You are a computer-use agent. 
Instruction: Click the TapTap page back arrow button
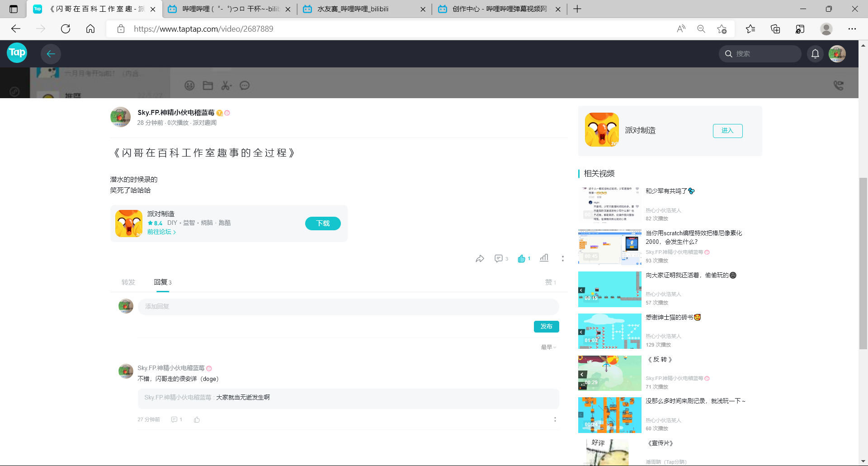point(51,54)
